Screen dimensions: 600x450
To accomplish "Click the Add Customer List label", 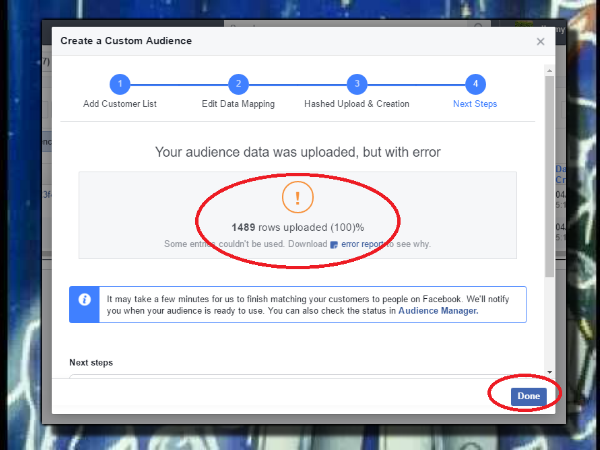I will 120,104.
